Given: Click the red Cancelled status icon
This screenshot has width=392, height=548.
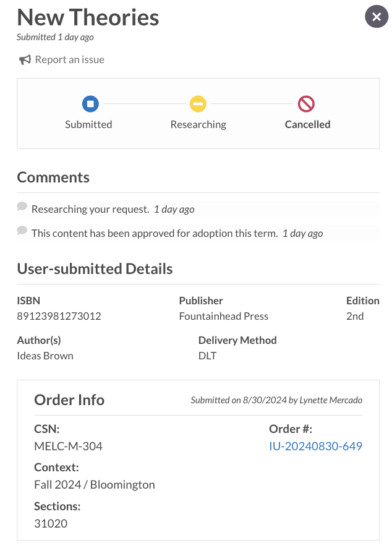Looking at the screenshot, I should pyautogui.click(x=306, y=104).
